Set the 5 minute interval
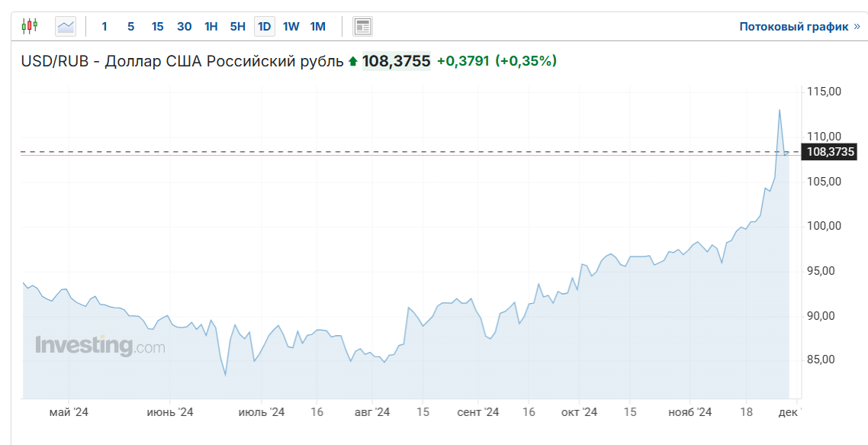 coord(130,27)
